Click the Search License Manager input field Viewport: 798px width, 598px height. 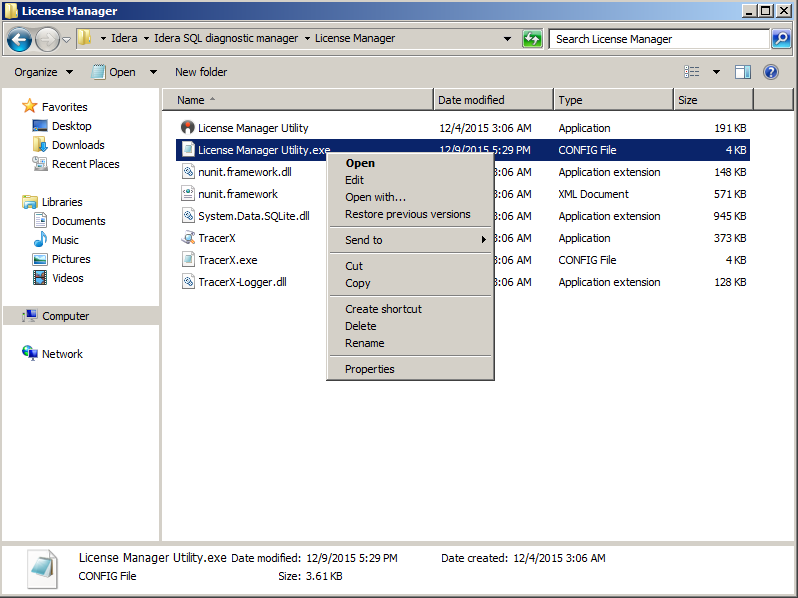click(x=658, y=39)
